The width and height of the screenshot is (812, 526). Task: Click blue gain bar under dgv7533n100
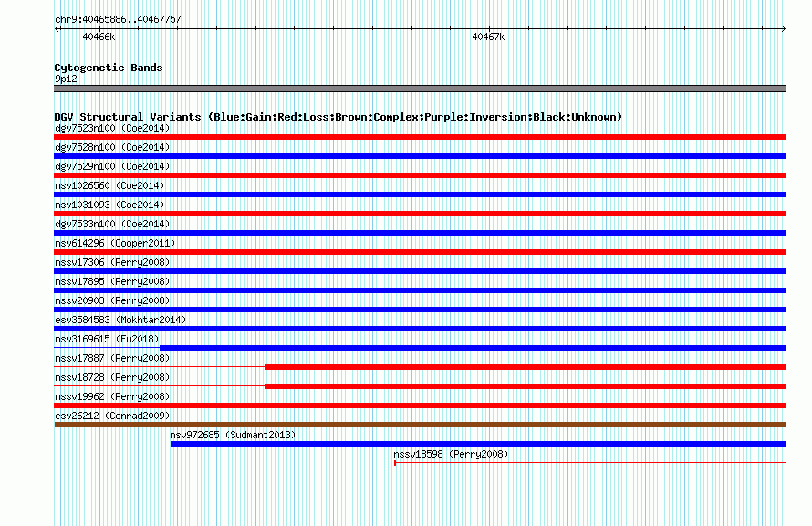(420, 233)
